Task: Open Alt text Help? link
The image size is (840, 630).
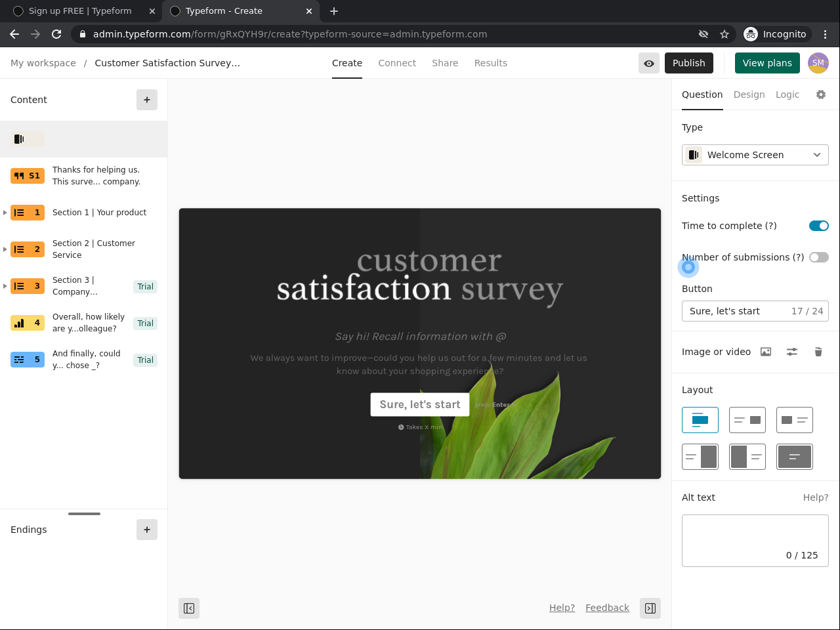Action: (x=816, y=497)
